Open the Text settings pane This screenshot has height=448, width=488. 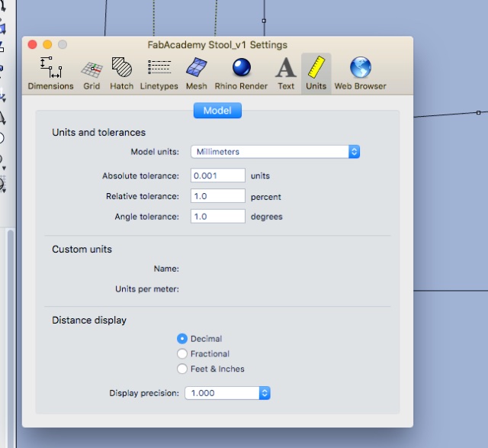click(286, 73)
